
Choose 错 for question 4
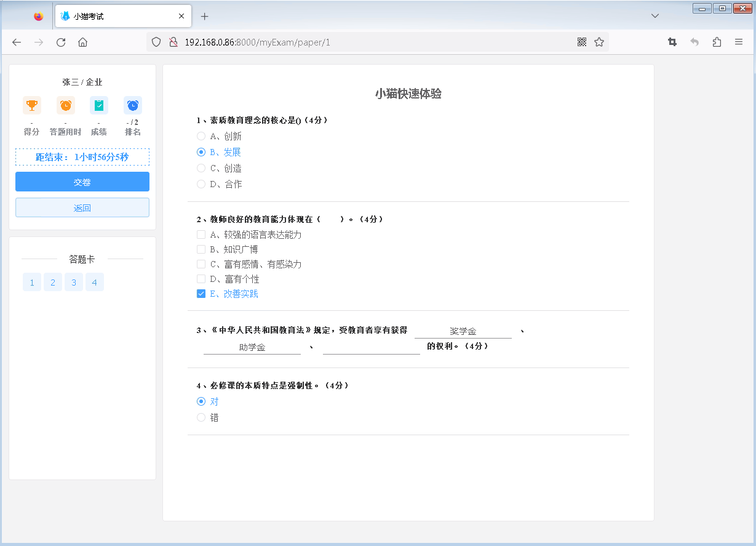click(201, 417)
